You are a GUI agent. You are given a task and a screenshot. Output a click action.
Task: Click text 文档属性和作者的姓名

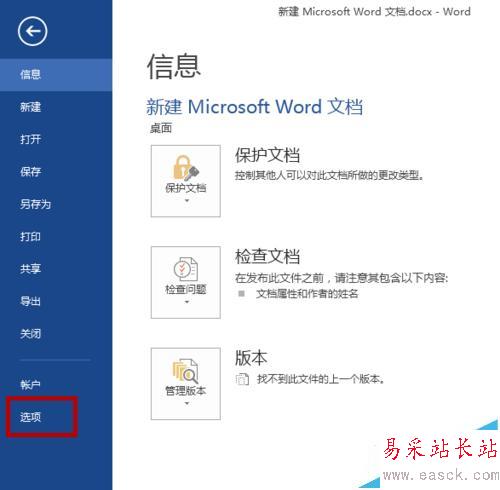307,294
